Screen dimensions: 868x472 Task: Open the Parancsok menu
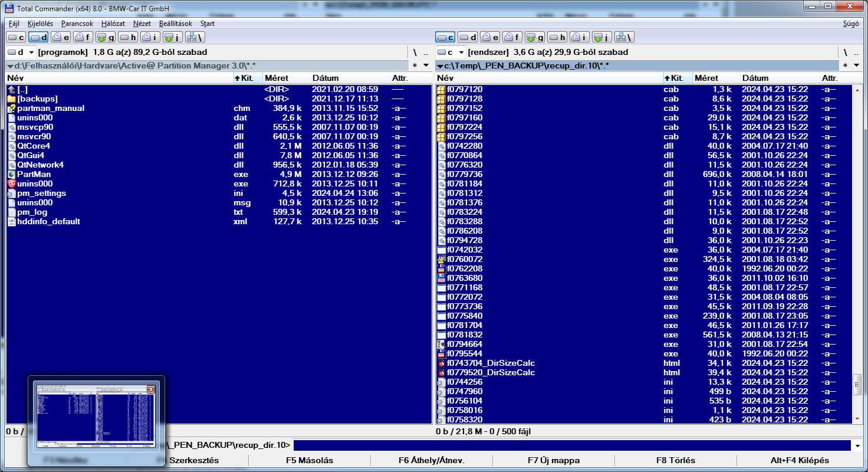click(77, 24)
